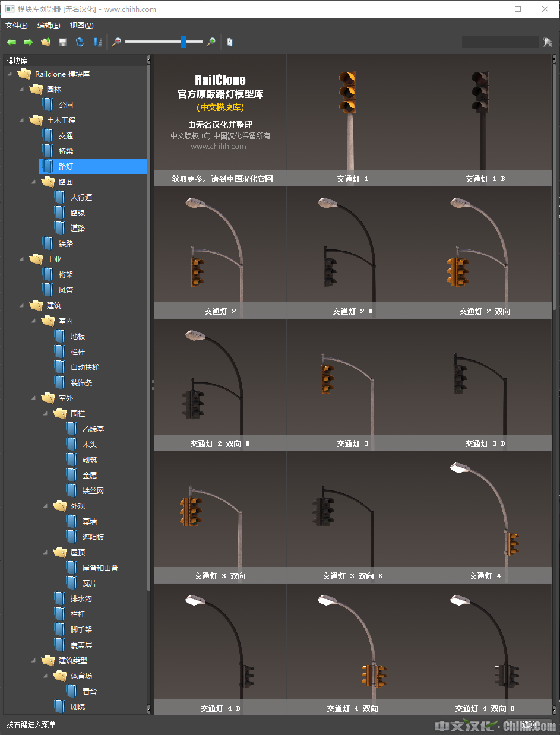Click the zoom in magnifier icon

211,42
